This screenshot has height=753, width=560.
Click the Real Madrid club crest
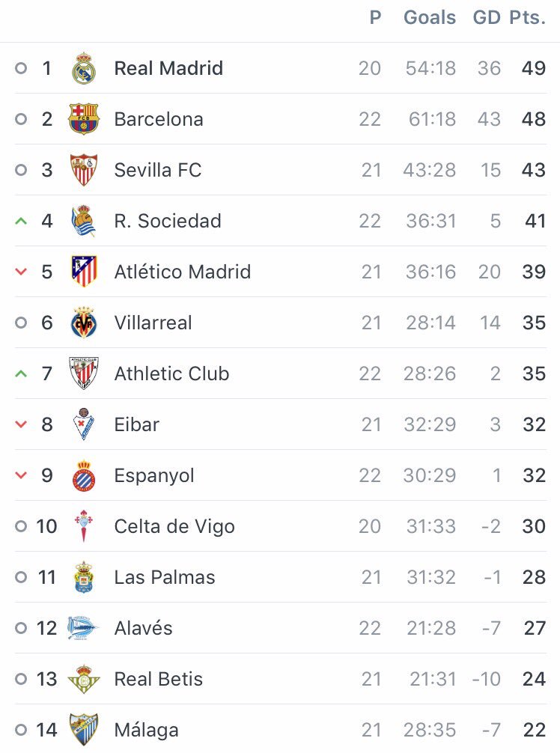[84, 69]
